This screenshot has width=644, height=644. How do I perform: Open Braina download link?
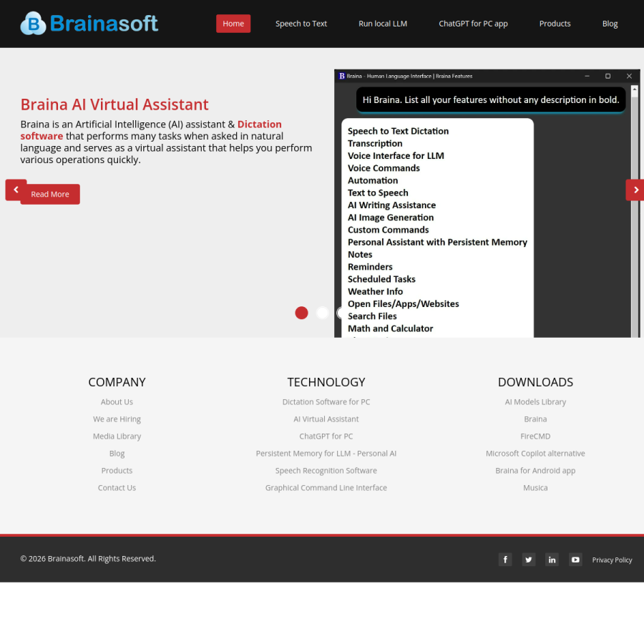[x=535, y=419]
